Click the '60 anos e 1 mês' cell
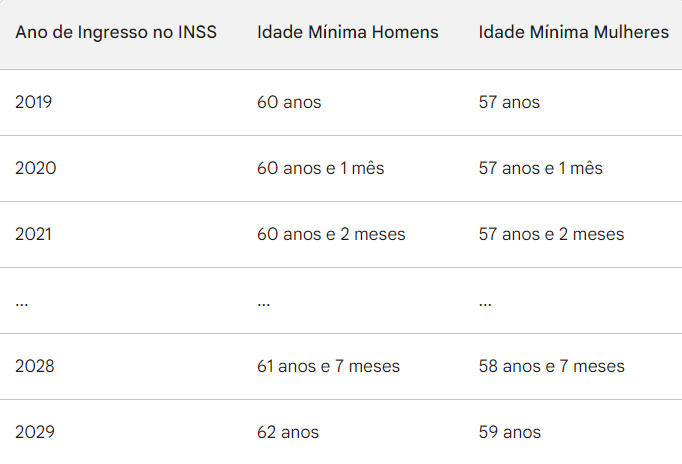This screenshot has height=464, width=682. pyautogui.click(x=321, y=168)
